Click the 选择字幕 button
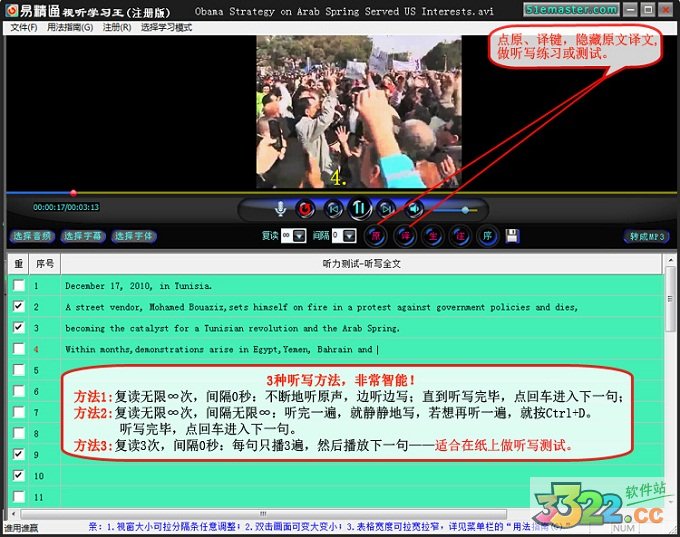 click(82, 236)
